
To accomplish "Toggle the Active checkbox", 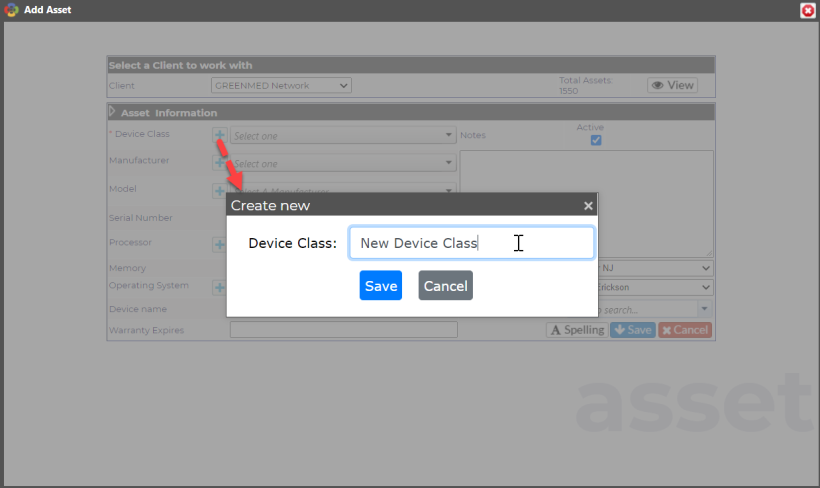I will (596, 140).
